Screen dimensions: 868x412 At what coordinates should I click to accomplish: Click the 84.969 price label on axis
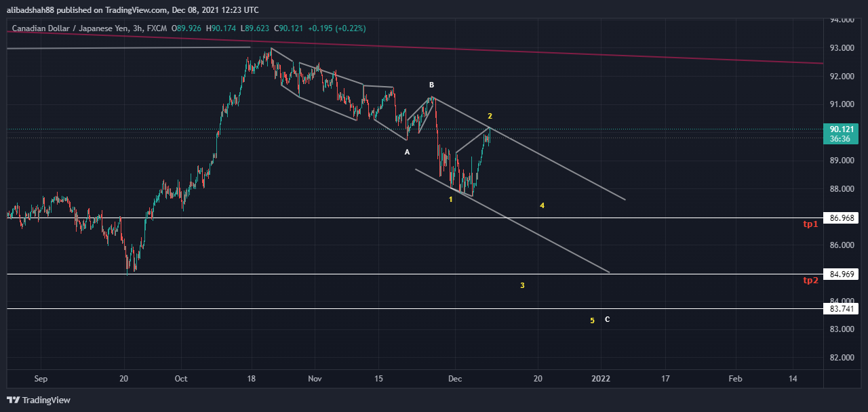[840, 274]
